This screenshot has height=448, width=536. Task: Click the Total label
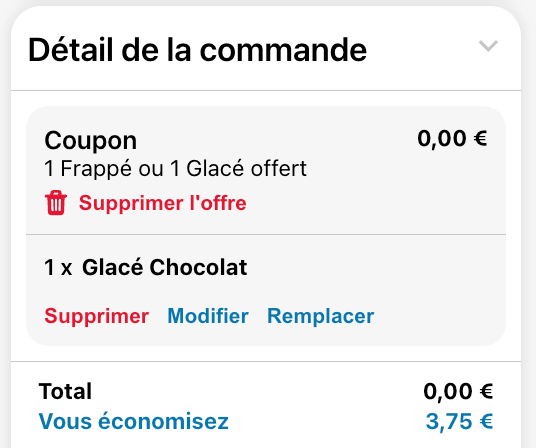tap(65, 391)
